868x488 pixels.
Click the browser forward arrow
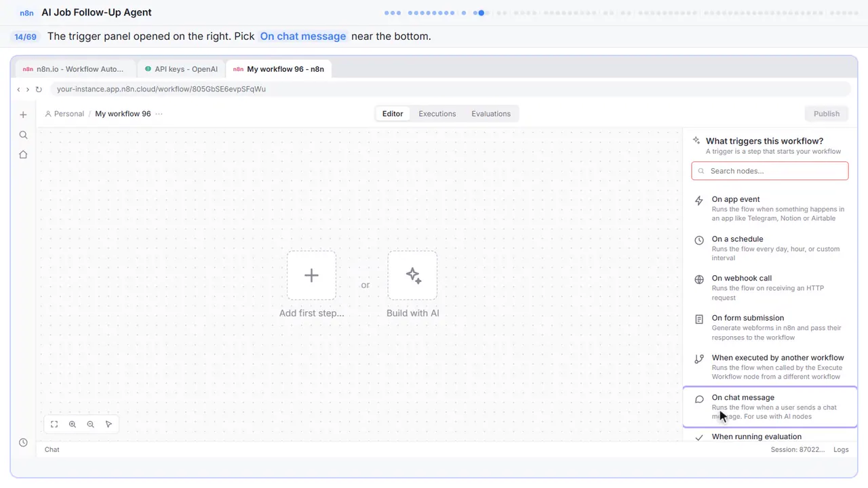27,89
